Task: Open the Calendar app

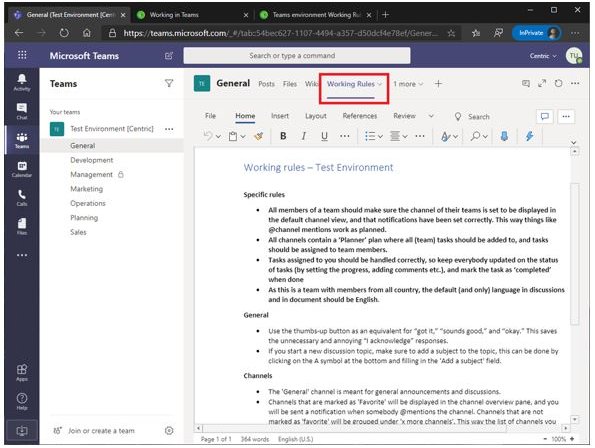Action: [22, 169]
